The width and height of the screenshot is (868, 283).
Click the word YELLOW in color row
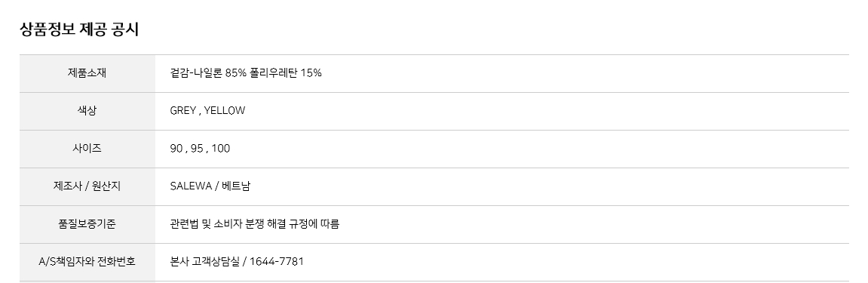pyautogui.click(x=225, y=111)
